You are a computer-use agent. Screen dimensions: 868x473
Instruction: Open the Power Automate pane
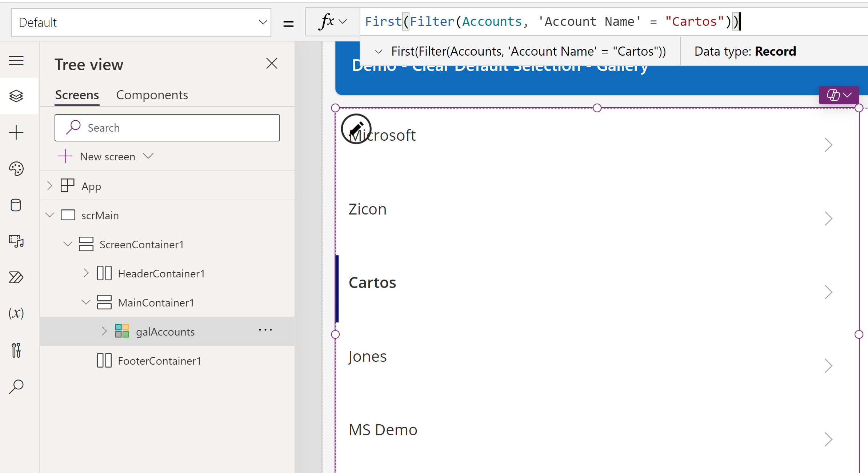coord(16,277)
